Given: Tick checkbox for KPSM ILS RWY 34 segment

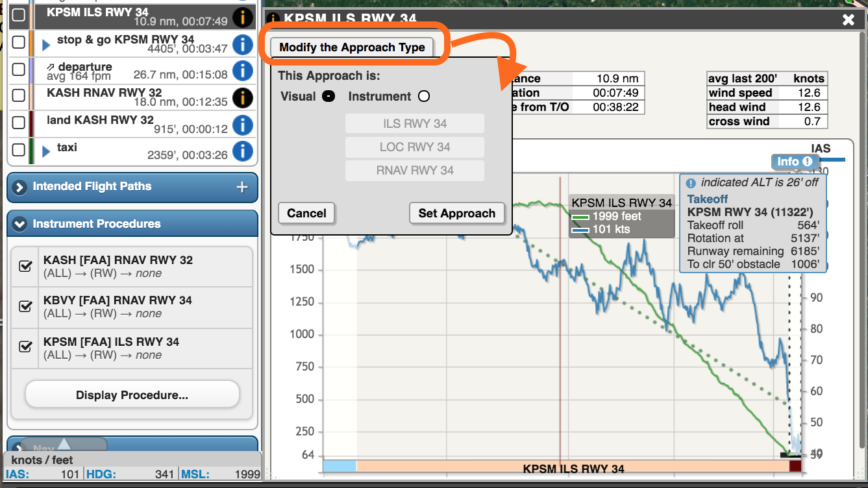Looking at the screenshot, I should point(19,15).
